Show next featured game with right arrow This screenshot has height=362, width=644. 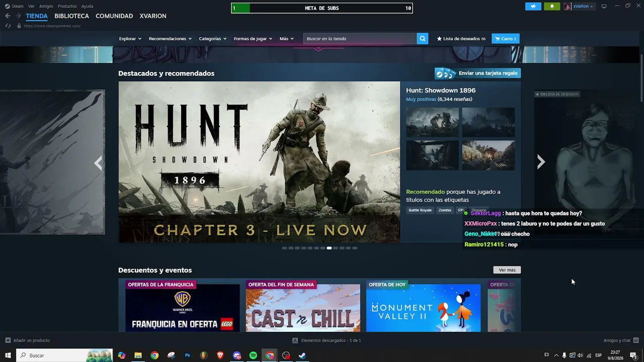pyautogui.click(x=541, y=162)
